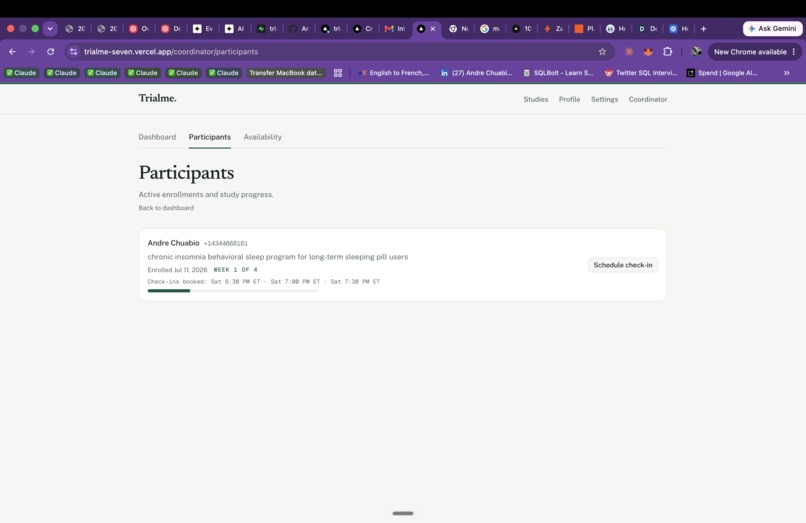
Task: Open the LinkedIn Andre Chuabi bookmark
Action: click(477, 73)
